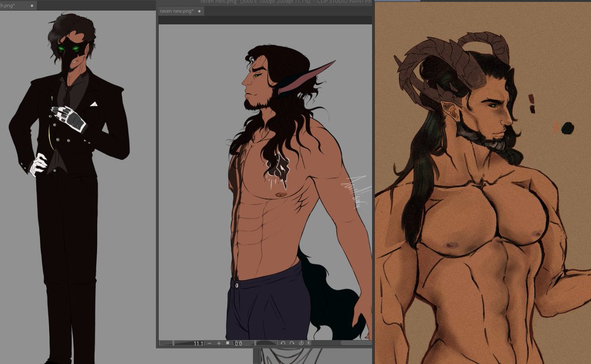
Task: Rotate canvas right with clockwise arrow
Action: [292, 343]
